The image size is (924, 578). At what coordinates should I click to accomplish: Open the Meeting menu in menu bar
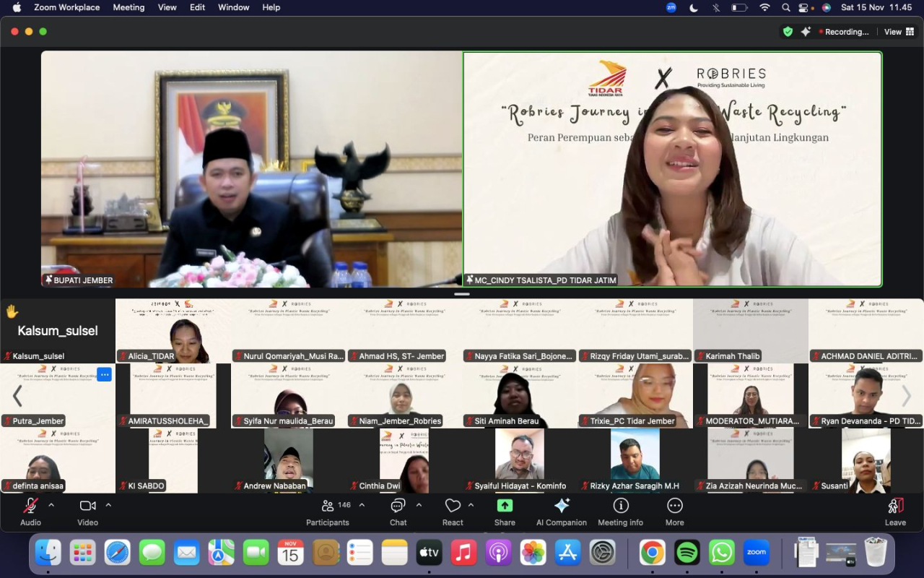coord(128,7)
